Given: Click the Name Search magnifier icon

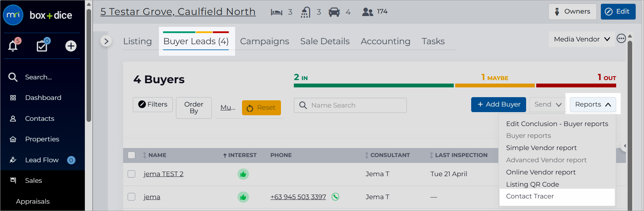Looking at the screenshot, I should pos(303,105).
